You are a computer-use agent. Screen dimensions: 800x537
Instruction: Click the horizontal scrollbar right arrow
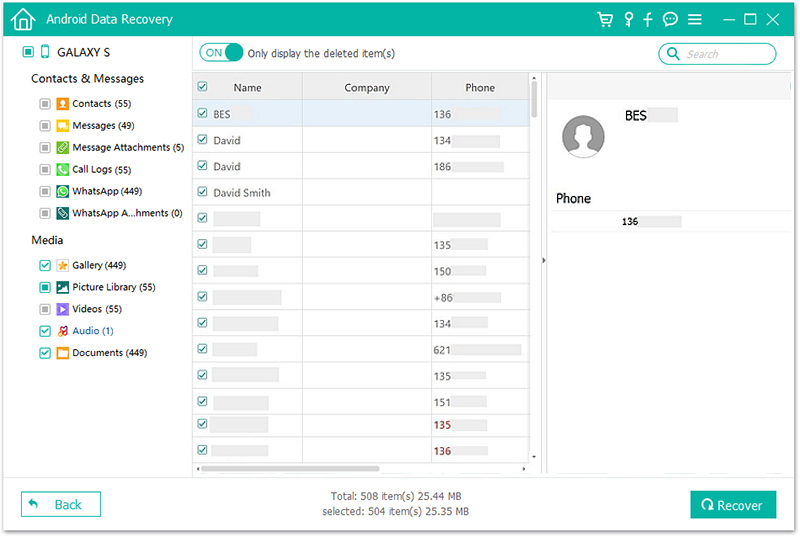point(524,469)
